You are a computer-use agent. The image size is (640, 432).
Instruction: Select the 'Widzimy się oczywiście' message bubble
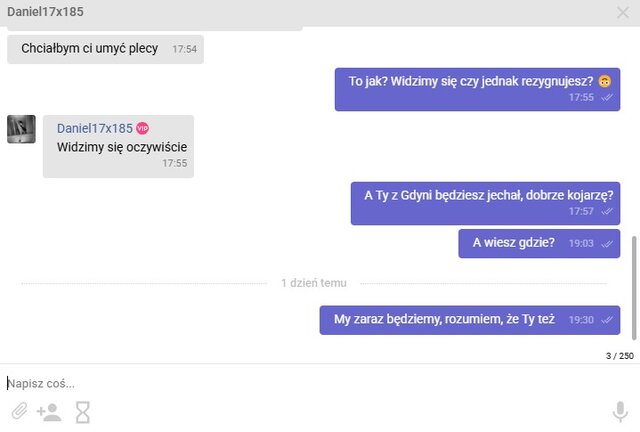(x=118, y=147)
